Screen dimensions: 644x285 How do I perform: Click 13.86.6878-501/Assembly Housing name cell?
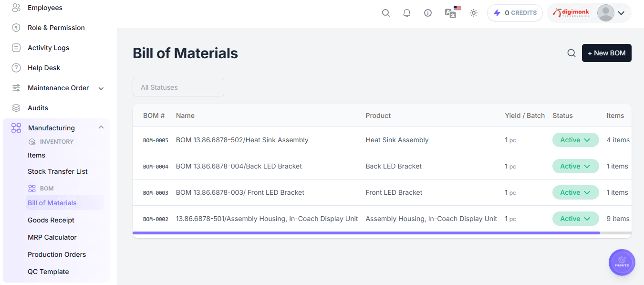pos(267,219)
